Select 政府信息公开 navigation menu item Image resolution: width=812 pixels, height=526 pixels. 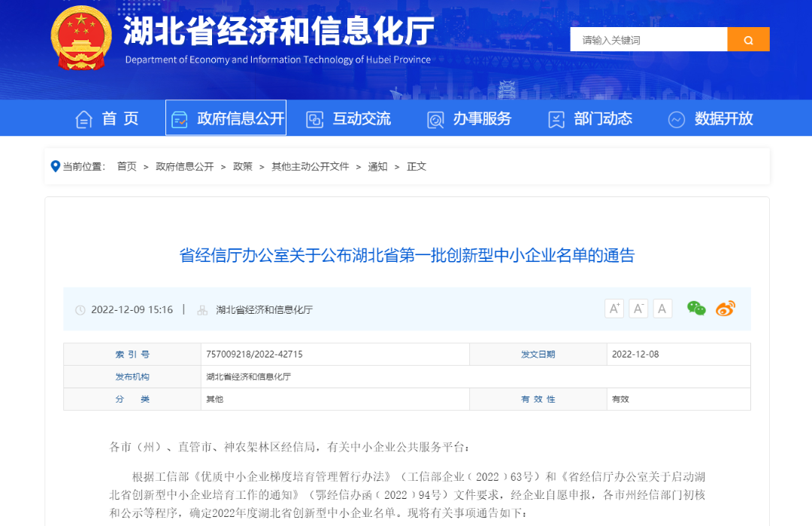226,119
